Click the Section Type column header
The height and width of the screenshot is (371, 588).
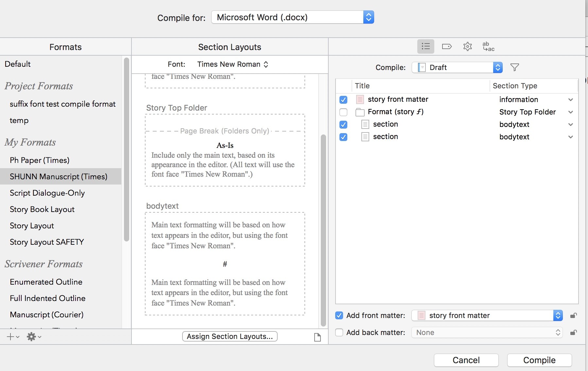(x=534, y=86)
